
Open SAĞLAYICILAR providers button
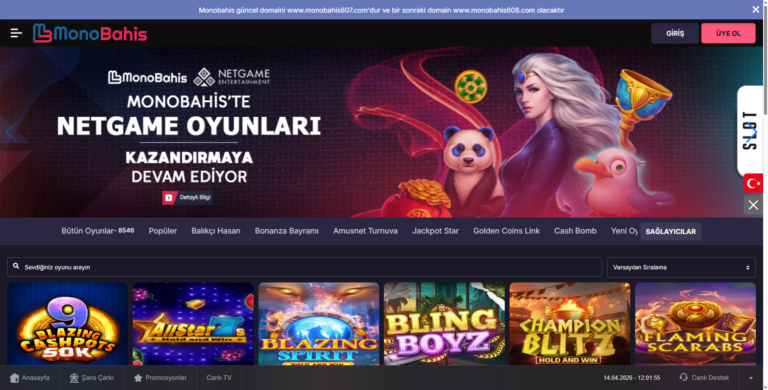point(671,231)
